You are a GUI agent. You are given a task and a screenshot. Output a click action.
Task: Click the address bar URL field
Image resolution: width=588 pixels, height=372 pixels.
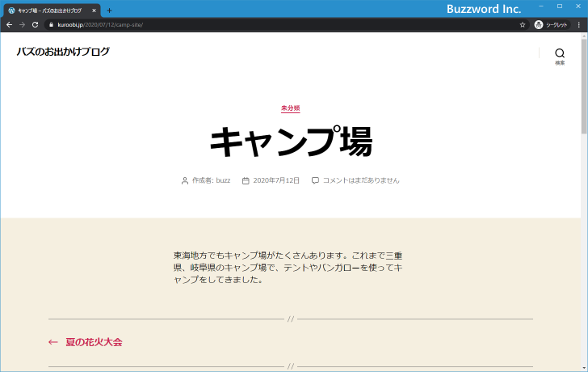pos(242,25)
